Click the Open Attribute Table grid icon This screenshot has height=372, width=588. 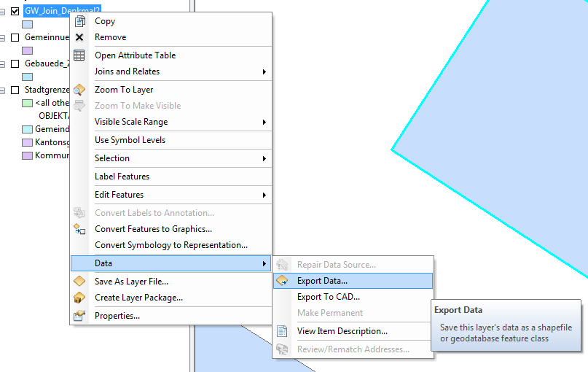pyautogui.click(x=80, y=55)
